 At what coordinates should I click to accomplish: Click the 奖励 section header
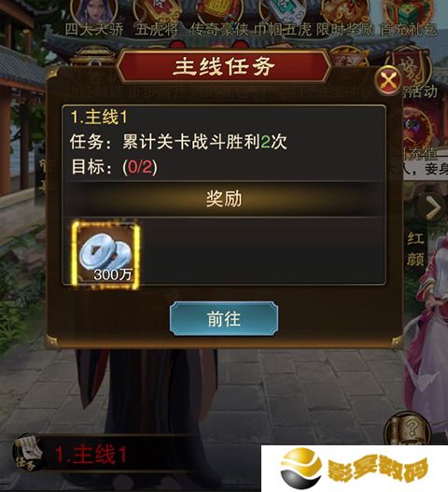[x=224, y=199]
